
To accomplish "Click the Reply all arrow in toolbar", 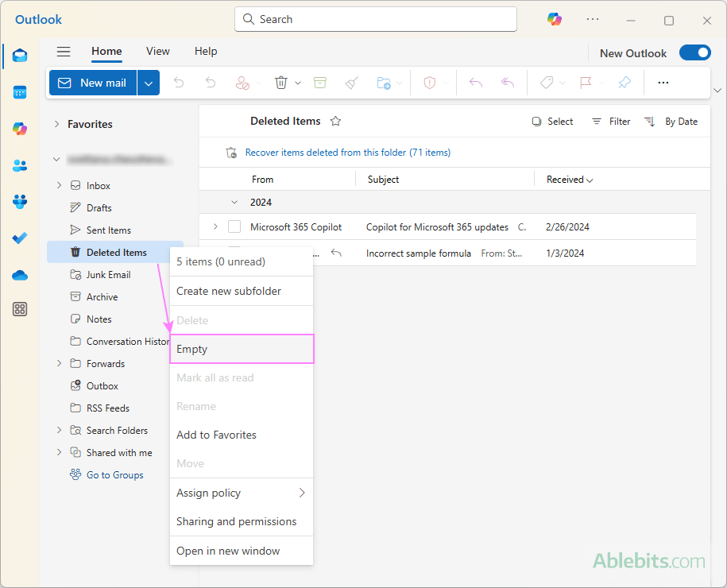I will point(508,83).
